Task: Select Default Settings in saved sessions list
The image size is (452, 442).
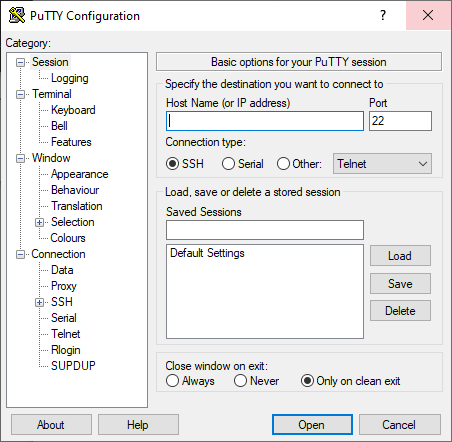Action: (207, 253)
